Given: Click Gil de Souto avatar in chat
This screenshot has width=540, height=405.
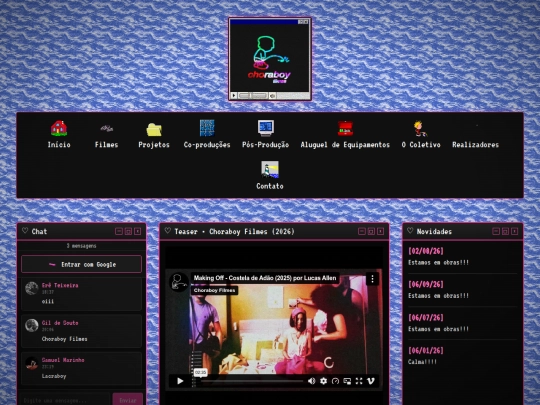Looking at the screenshot, I should (x=31, y=325).
